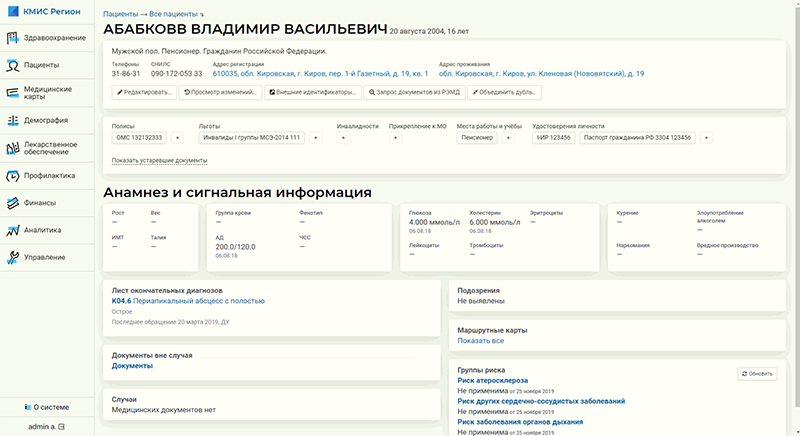Open the Профилактика sidebar icon

pos(13,176)
